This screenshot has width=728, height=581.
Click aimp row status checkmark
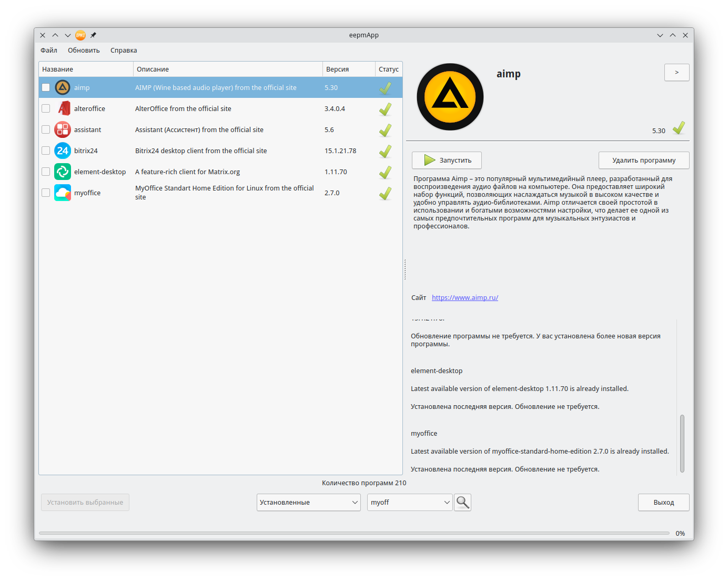(x=386, y=88)
